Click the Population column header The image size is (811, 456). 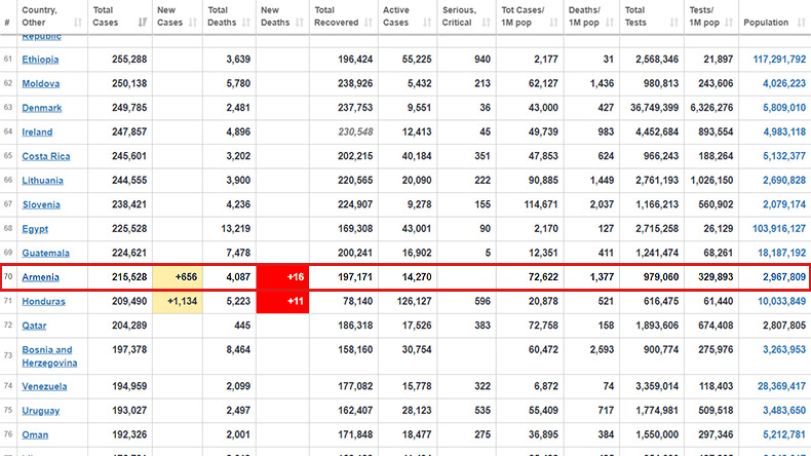click(x=774, y=17)
